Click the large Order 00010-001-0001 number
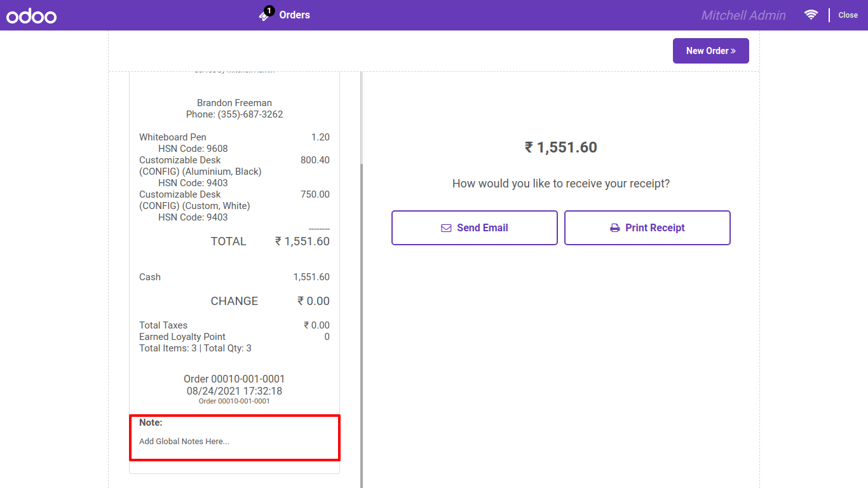The height and width of the screenshot is (488, 868). 234,379
